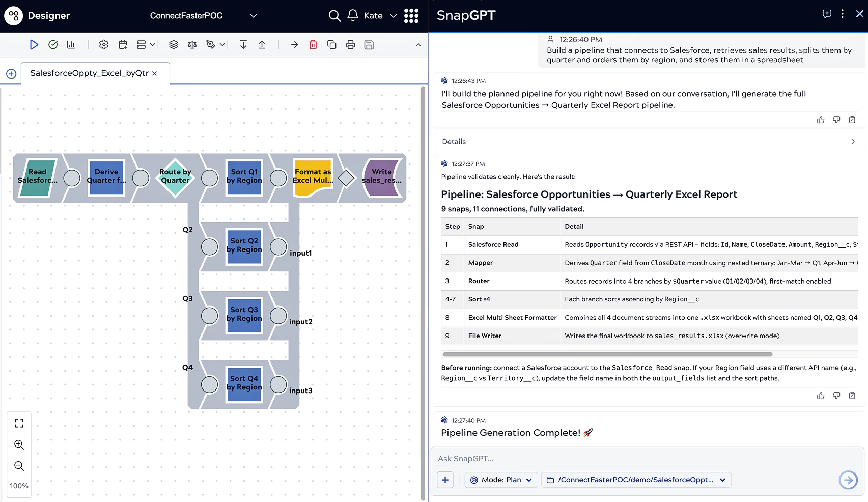Open the ConnectFasterPOC project dropdown
The image size is (868, 502).
click(x=203, y=16)
